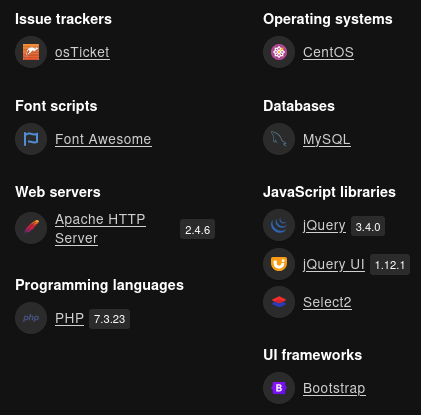Click the PHP version 7.3.23 badge
The width and height of the screenshot is (421, 415).
pos(109,319)
